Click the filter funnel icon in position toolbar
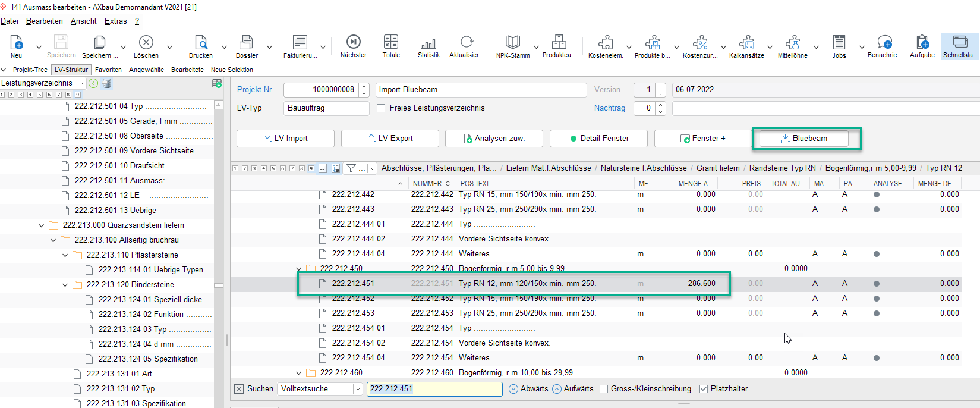The image size is (980, 408). click(351, 168)
